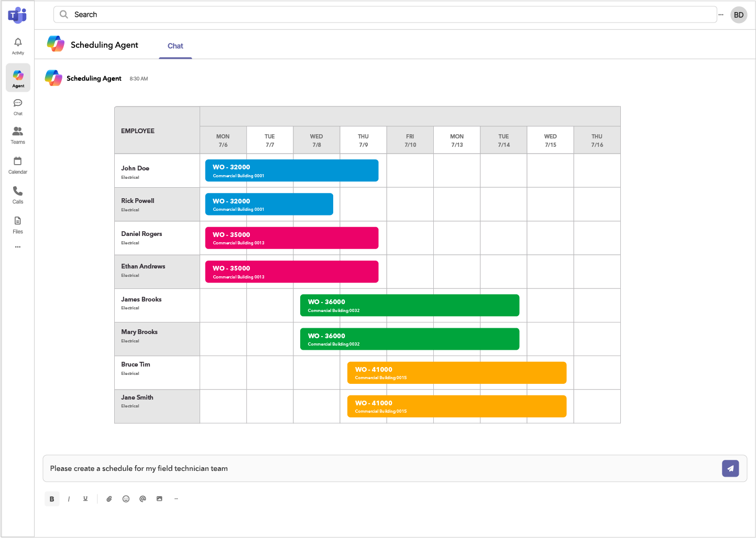Click the THU 7/9 column header
Screen dimensions: 756x538
click(x=364, y=141)
